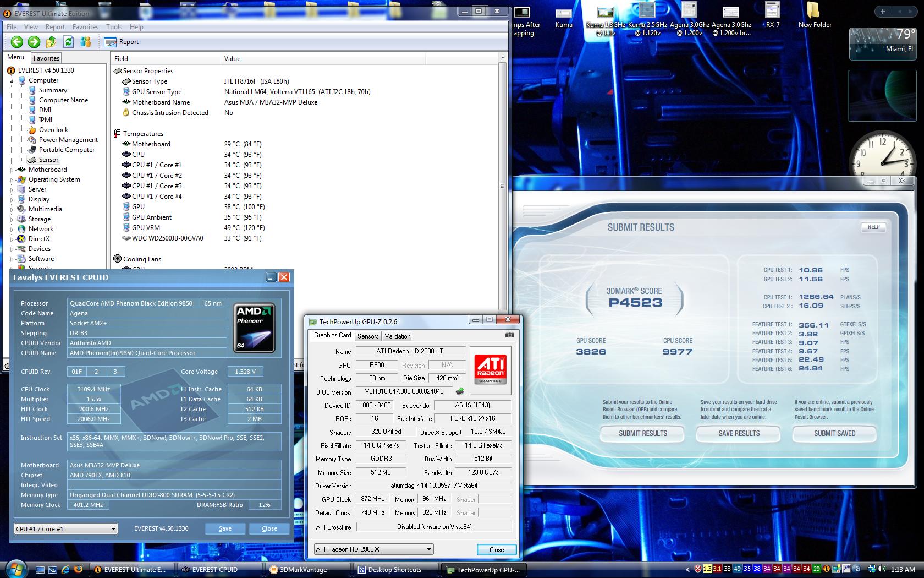Expand the DirectX tree node
924x578 pixels.
[12, 239]
